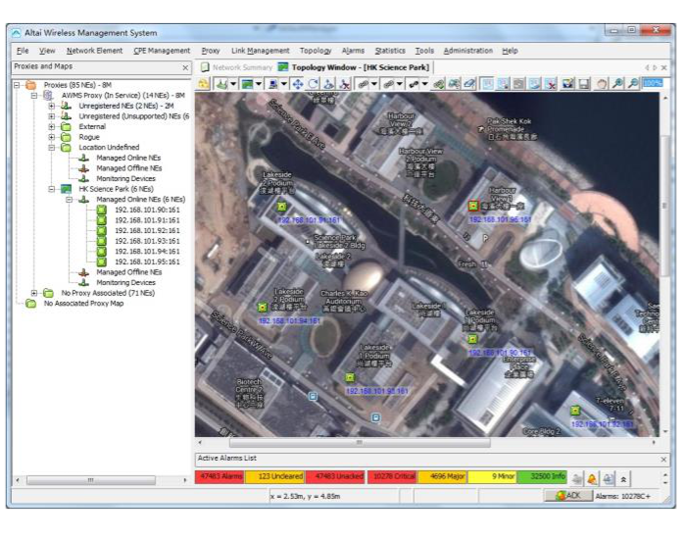
Task: Select No Associated Proxy Map item
Action: coord(84,303)
